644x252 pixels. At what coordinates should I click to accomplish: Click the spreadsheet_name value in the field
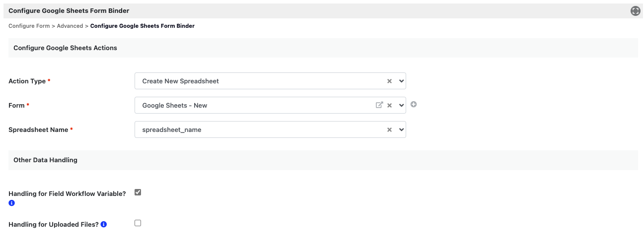coord(172,129)
